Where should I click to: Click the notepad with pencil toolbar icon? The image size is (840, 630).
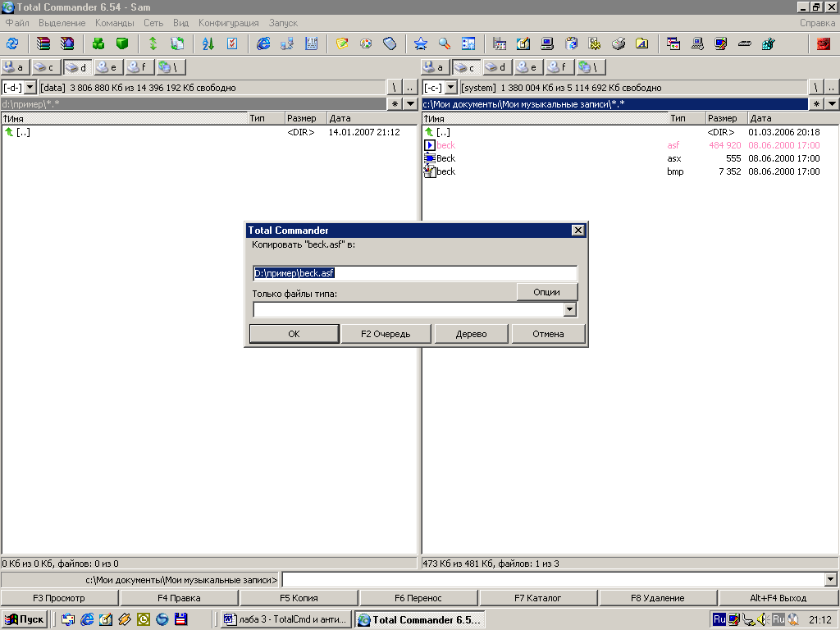click(x=342, y=44)
